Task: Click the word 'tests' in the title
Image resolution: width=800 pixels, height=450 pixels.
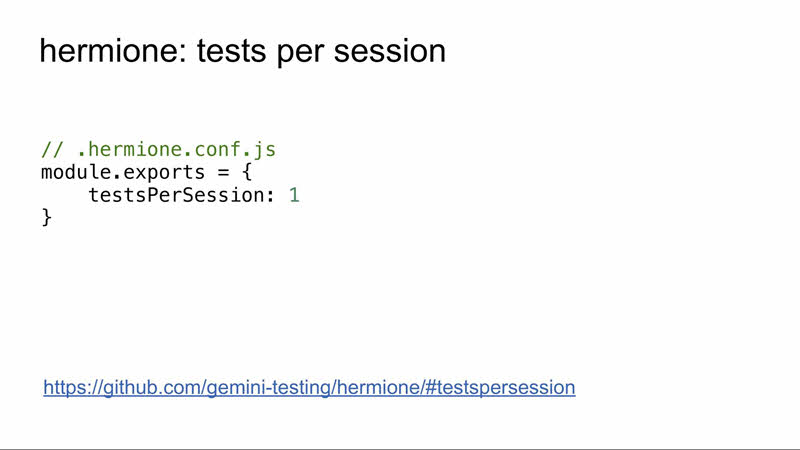Action: [231, 51]
